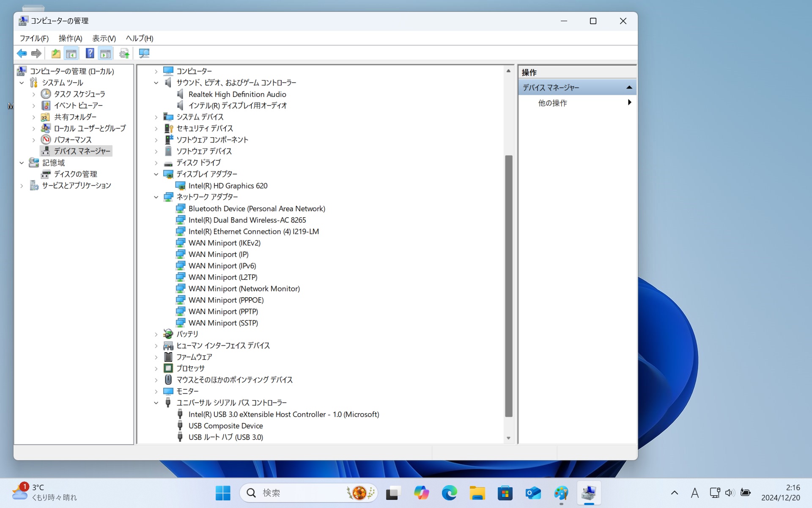Open the clock and date in taskbar
The height and width of the screenshot is (508, 812).
pos(781,493)
